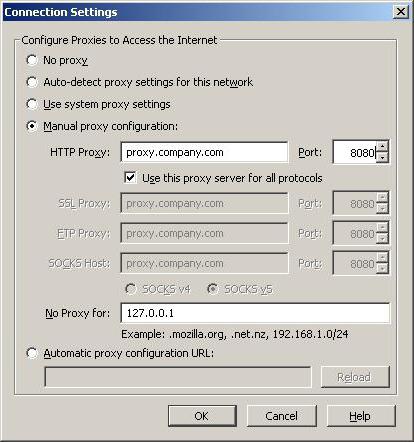This screenshot has width=414, height=442.
Task: Click the OK button
Action: [202, 416]
